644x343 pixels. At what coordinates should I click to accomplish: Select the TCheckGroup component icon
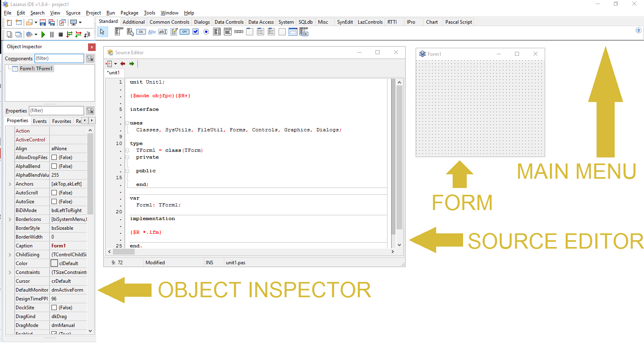pyautogui.click(x=271, y=32)
